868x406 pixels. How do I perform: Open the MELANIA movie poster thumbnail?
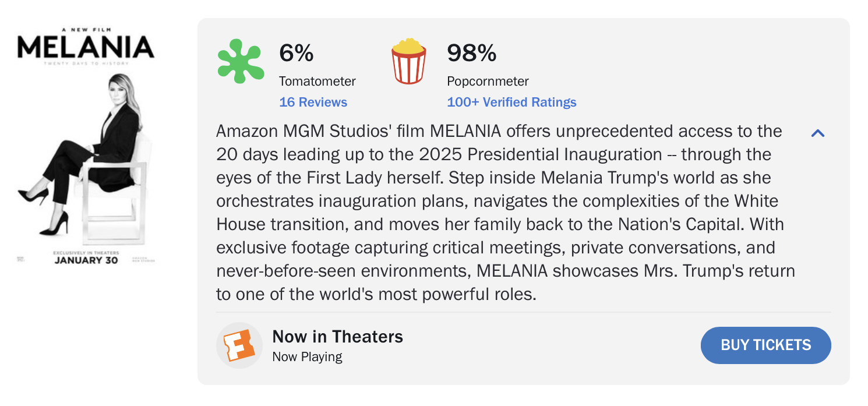pyautogui.click(x=86, y=146)
